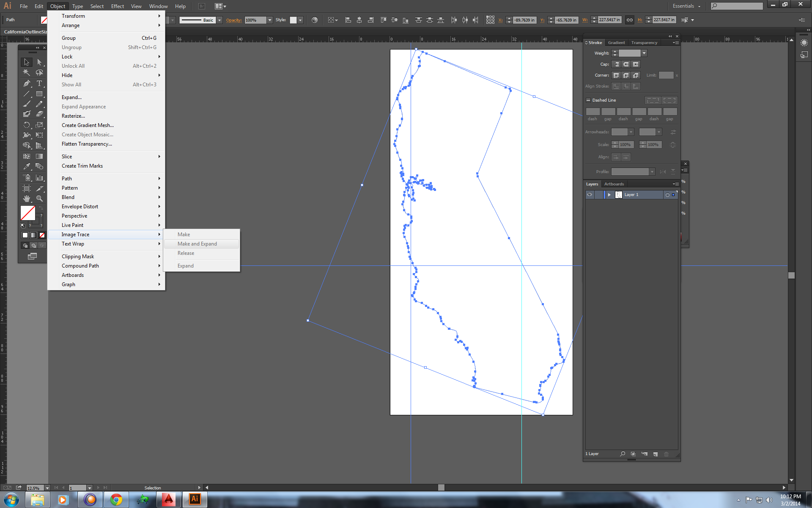Select the Lasso tool
The height and width of the screenshot is (508, 812).
coord(39,73)
